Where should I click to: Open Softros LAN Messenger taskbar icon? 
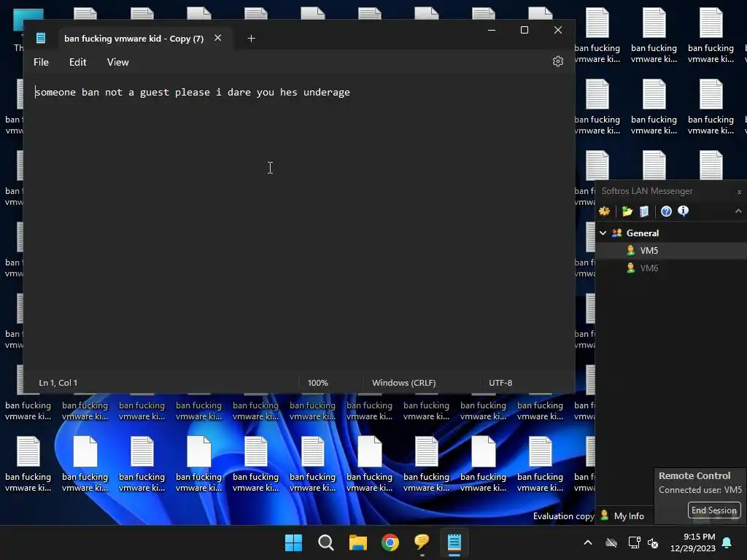pyautogui.click(x=422, y=542)
